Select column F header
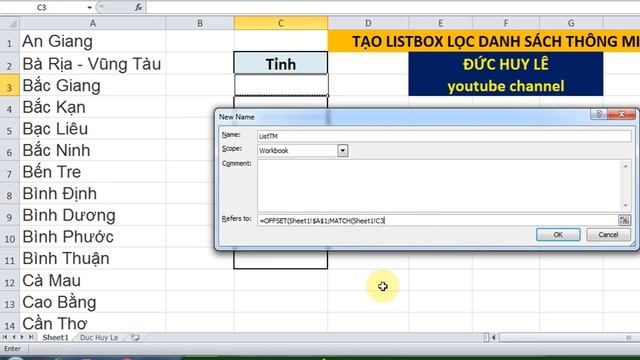This screenshot has width=640, height=360. (x=506, y=23)
